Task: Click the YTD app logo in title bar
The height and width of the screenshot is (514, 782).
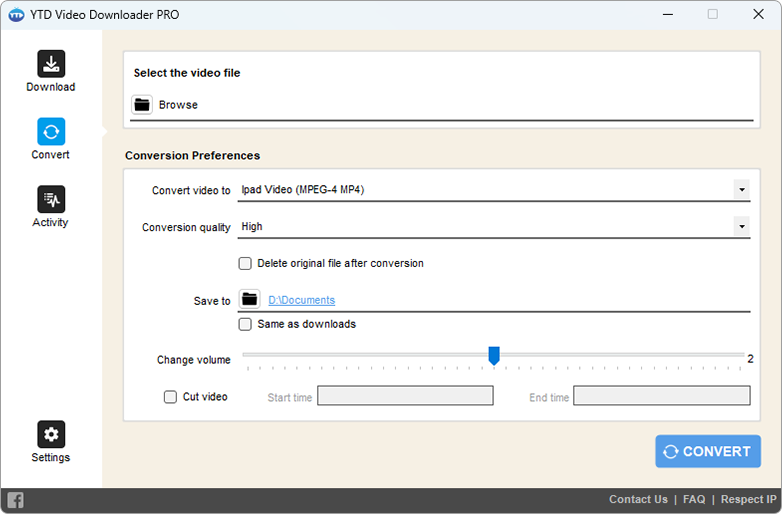Action: click(16, 15)
